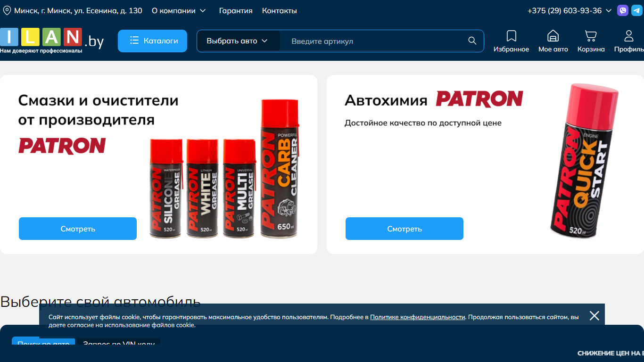The height and width of the screenshot is (362, 644).
Task: Click the Смазки и очистители от производителя heading
Action: [98, 110]
